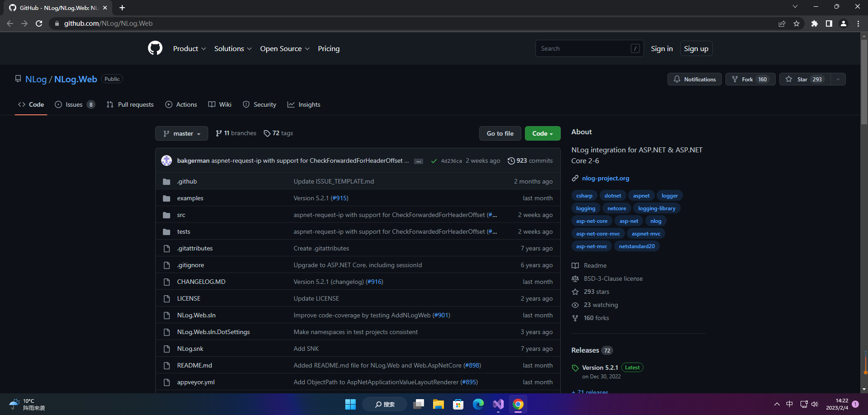868x415 pixels.
Task: Expand the Solutions menu
Action: click(233, 48)
